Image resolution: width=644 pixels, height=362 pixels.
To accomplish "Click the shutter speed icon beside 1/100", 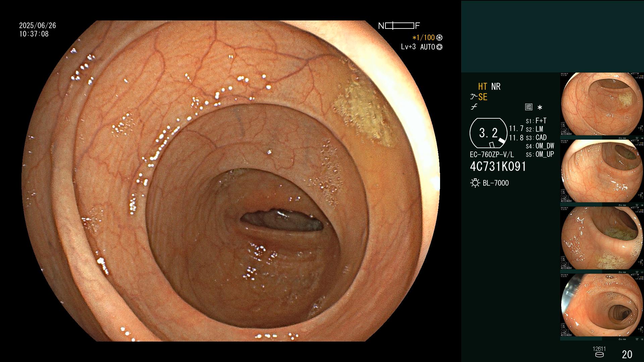I will [x=439, y=38].
